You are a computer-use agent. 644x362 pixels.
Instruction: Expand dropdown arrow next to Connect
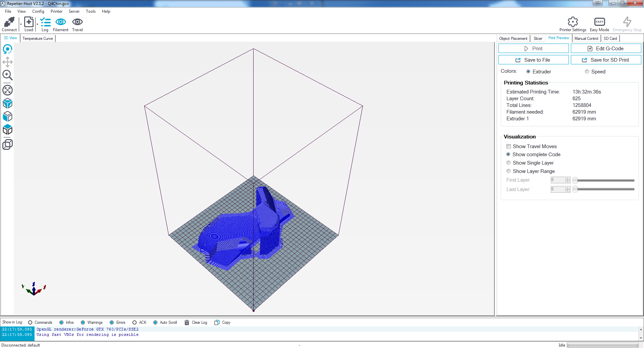coord(21,24)
